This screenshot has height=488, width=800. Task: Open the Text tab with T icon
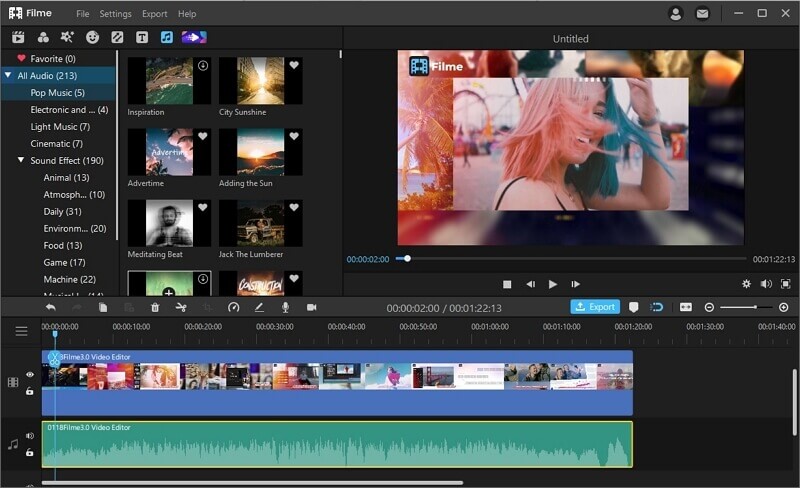pos(142,37)
